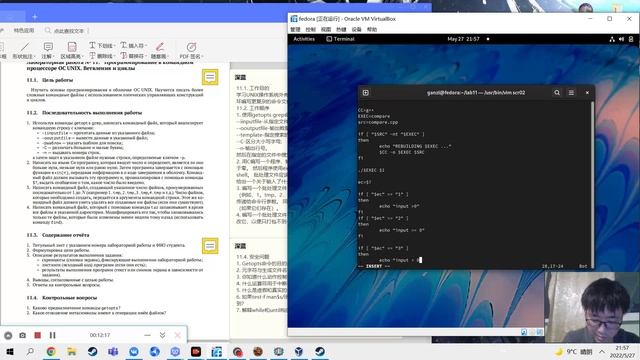Click the weather widget showing 9°C
This screenshot has height=360, width=640.
click(573, 351)
